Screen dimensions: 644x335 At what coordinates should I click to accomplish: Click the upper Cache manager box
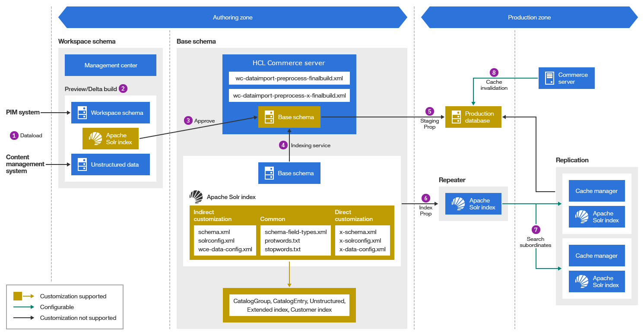pos(596,191)
